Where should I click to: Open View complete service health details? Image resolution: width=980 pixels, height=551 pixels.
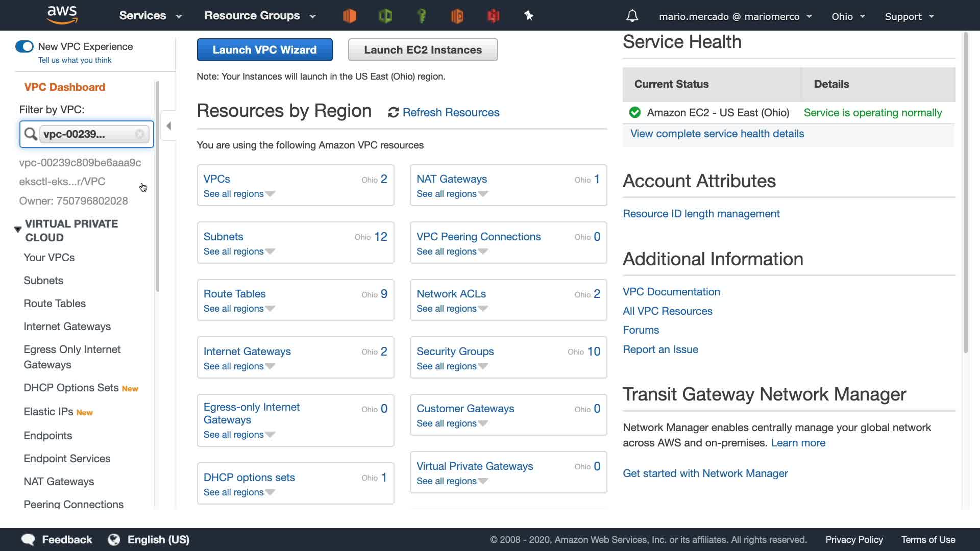[717, 134]
